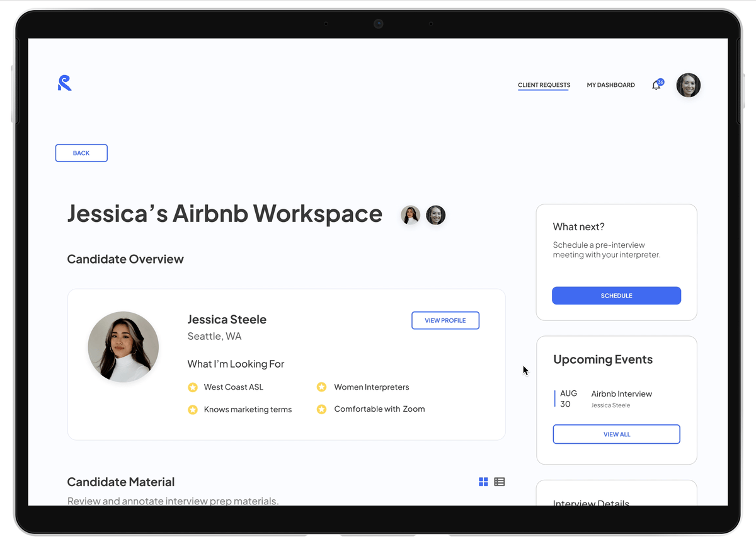Click the star icon beside West Coast ASL
The width and height of the screenshot is (756, 546).
[x=193, y=387]
